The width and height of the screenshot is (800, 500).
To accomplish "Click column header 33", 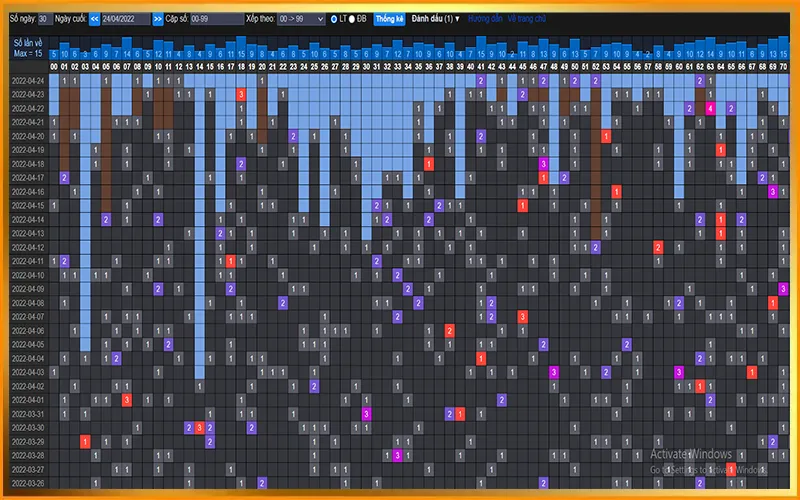I will (397, 66).
